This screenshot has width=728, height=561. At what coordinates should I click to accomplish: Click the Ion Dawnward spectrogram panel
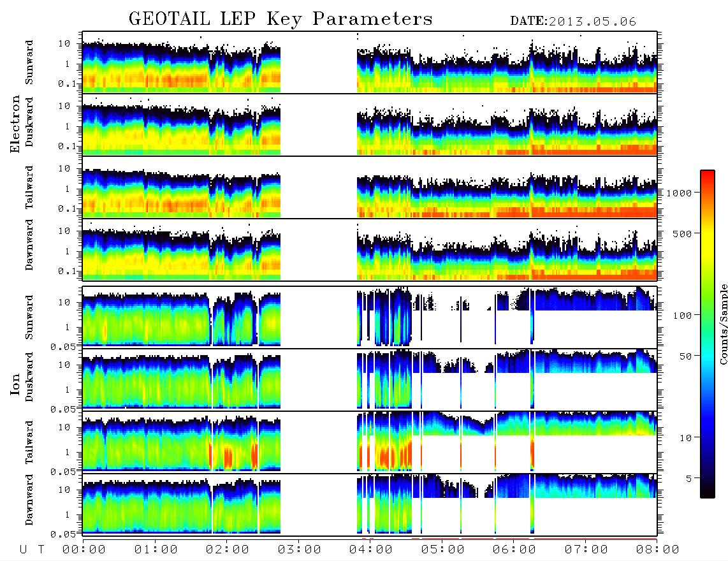(x=370, y=504)
